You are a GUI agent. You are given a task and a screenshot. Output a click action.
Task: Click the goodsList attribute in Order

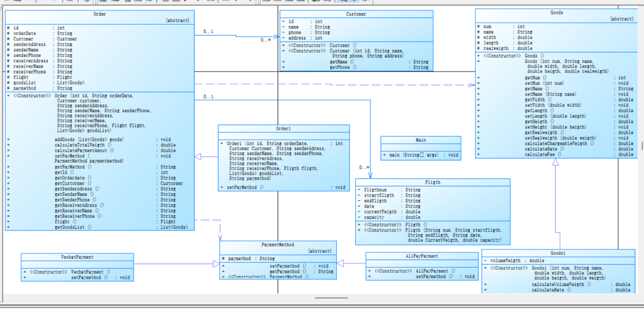46,83
